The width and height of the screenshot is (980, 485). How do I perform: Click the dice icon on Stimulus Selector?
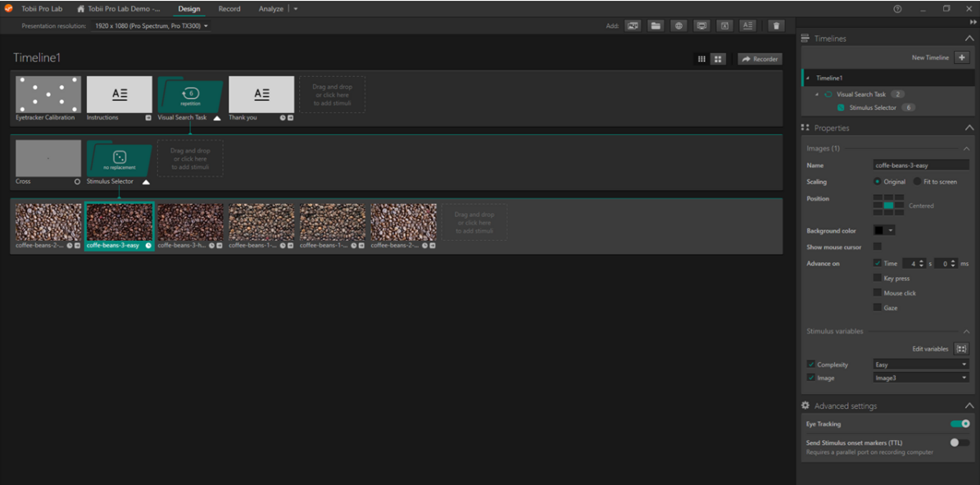coord(120,158)
